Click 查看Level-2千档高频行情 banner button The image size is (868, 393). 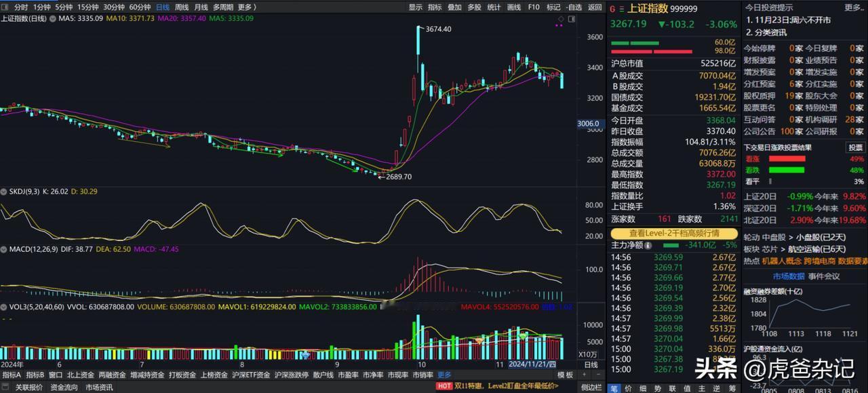coord(673,233)
